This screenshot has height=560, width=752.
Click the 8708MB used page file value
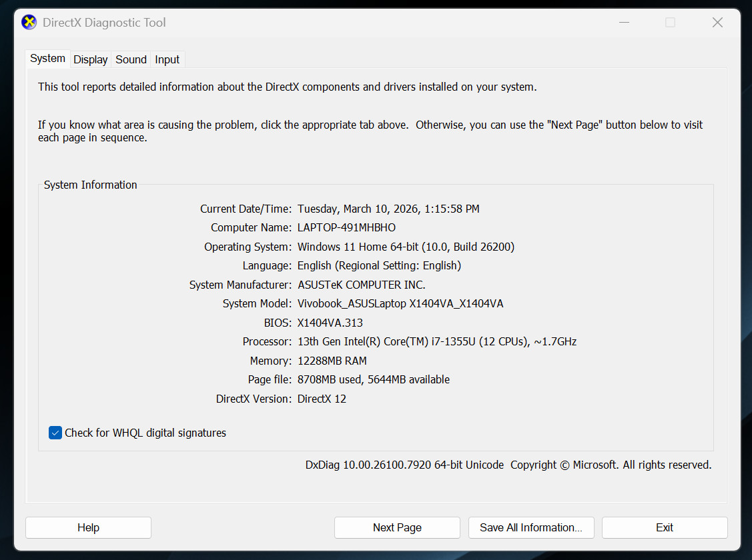374,379
